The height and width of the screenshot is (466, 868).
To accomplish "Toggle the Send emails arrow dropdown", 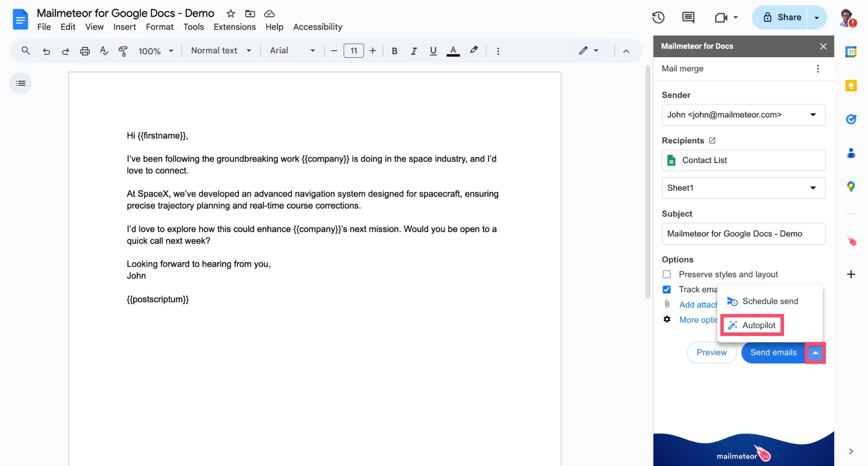I will [x=815, y=353].
